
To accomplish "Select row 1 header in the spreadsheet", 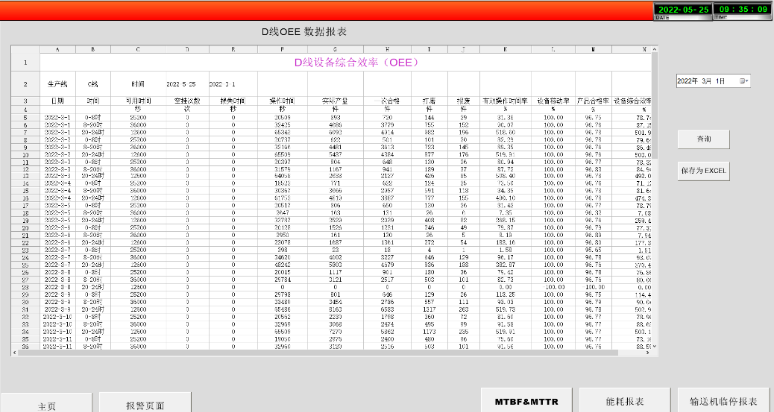I will pyautogui.click(x=21, y=62).
